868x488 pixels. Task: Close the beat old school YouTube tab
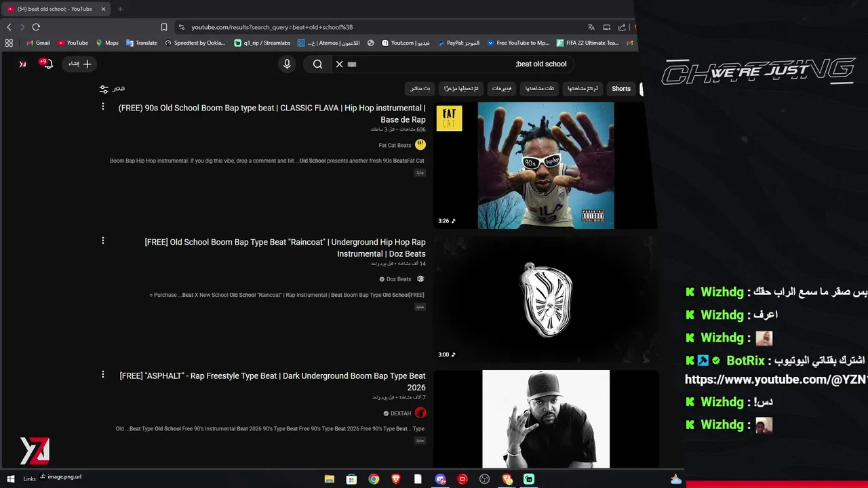tap(103, 9)
